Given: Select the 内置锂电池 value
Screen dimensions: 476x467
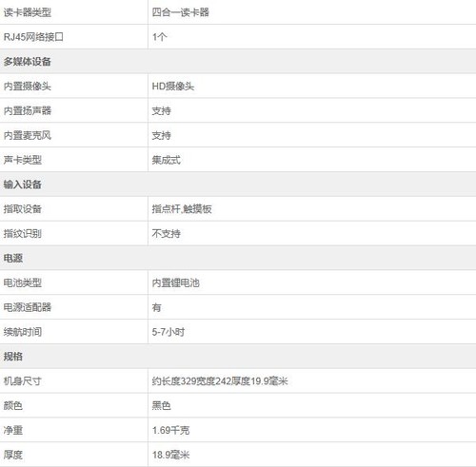Looking at the screenshot, I should pos(175,282).
